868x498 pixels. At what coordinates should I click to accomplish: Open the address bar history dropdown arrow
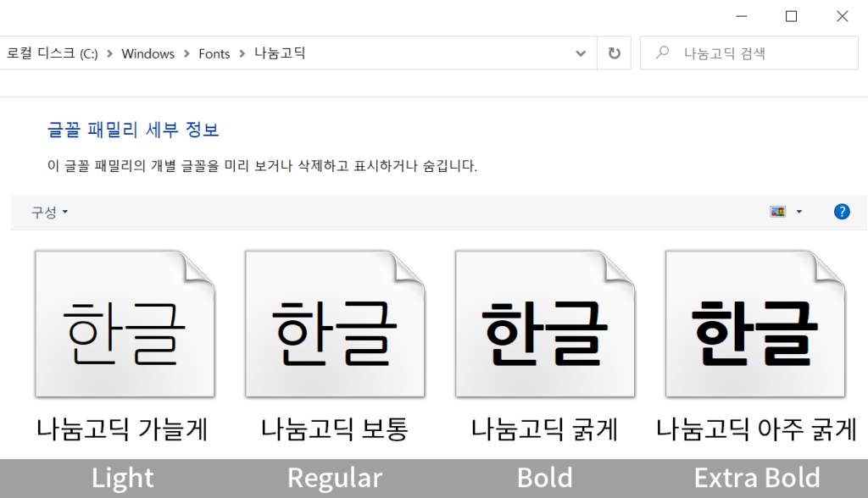[x=581, y=53]
